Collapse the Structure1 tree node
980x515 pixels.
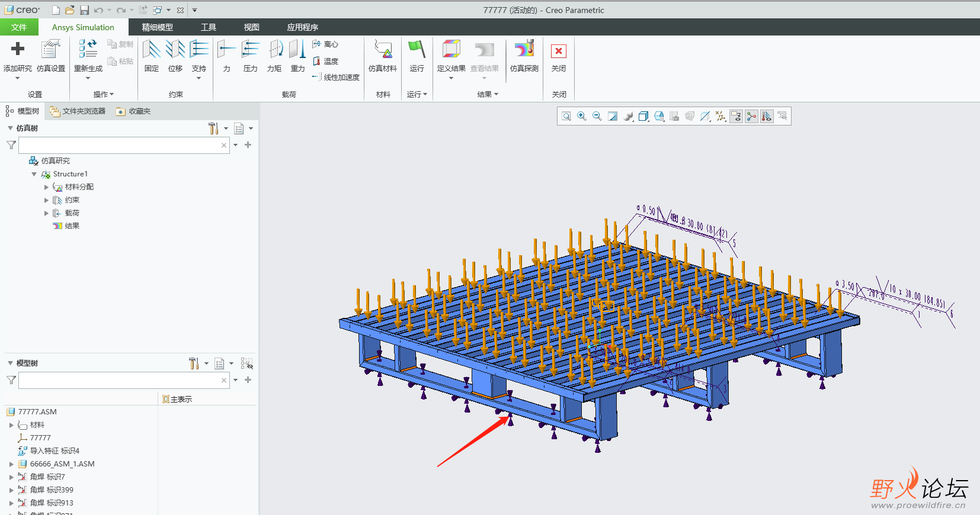(34, 174)
